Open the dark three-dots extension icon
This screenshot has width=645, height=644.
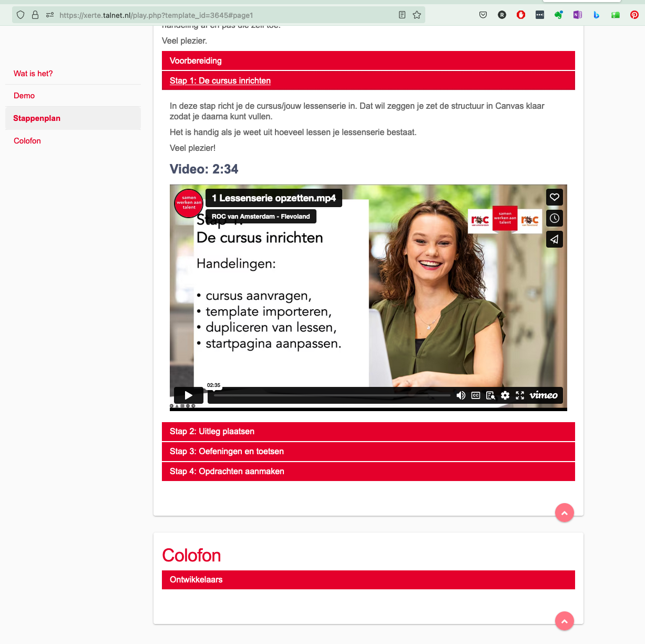[x=540, y=15]
